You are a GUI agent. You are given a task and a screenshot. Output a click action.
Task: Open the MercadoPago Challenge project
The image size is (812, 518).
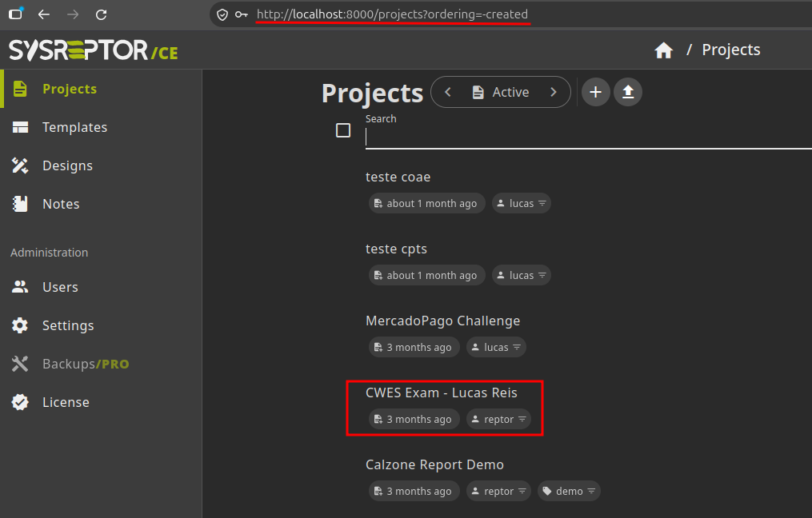[442, 321]
